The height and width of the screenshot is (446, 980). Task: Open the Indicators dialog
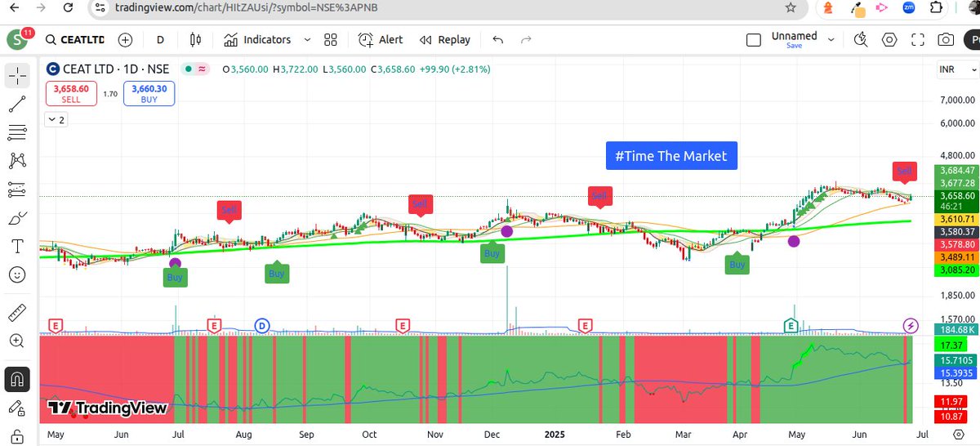tap(257, 39)
